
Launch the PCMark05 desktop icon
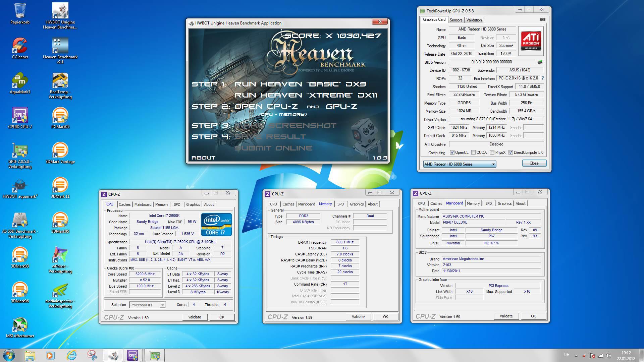pyautogui.click(x=60, y=118)
